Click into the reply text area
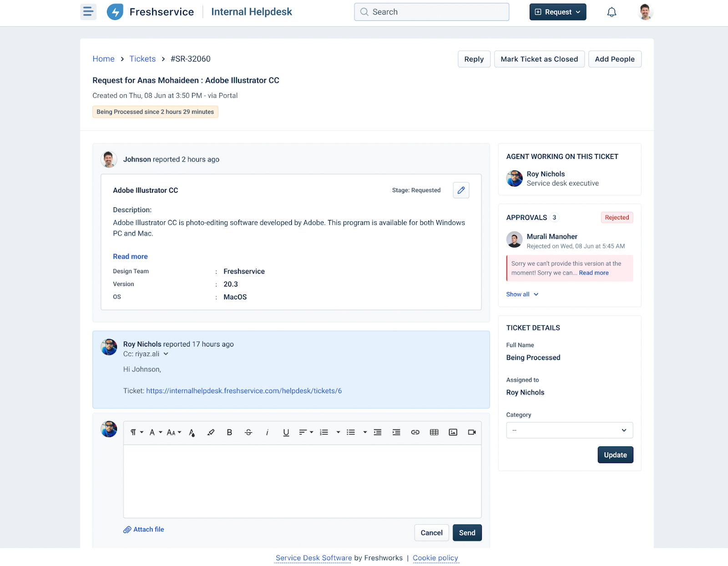 302,481
